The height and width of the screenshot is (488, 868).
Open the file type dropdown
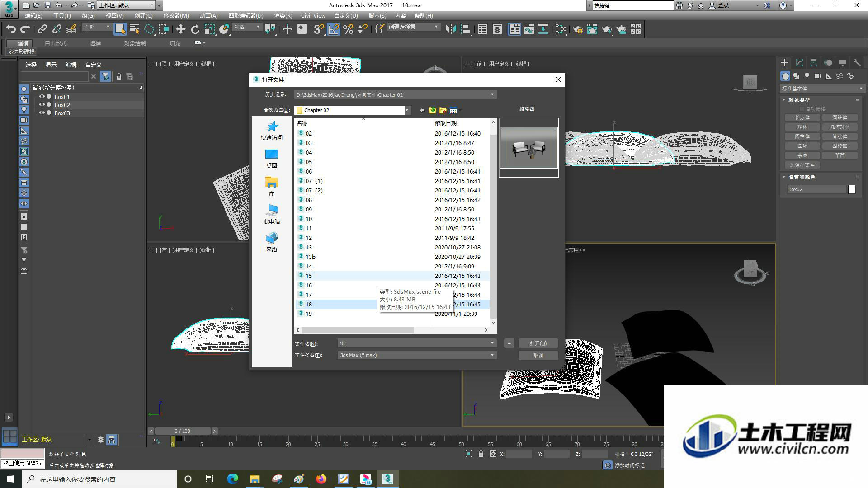point(492,355)
